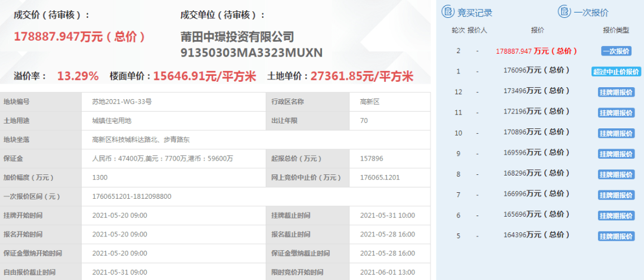Viewport: 644px width, 280px height.
Task: Click the code 91350303MA3323MUXN
Action: coord(252,53)
